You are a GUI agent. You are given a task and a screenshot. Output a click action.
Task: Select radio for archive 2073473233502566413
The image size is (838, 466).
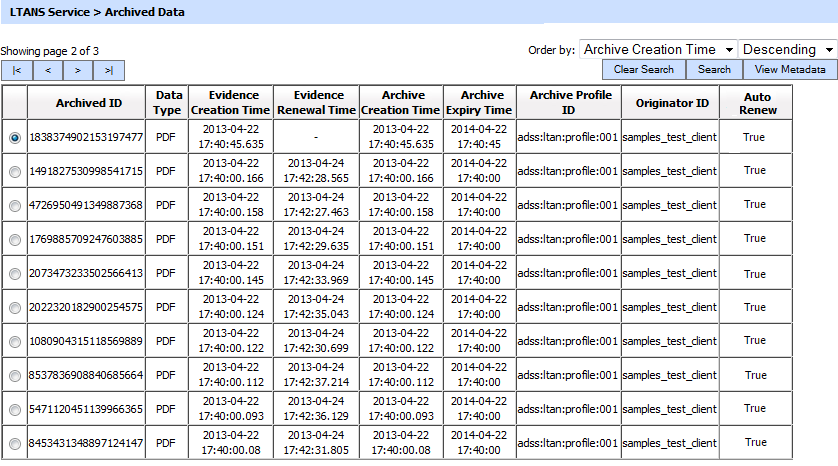click(14, 273)
